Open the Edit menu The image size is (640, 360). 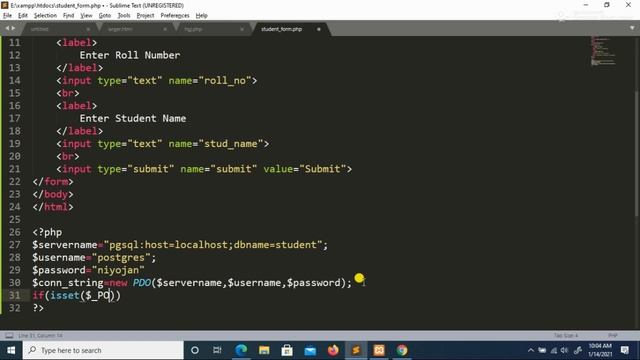point(23,16)
